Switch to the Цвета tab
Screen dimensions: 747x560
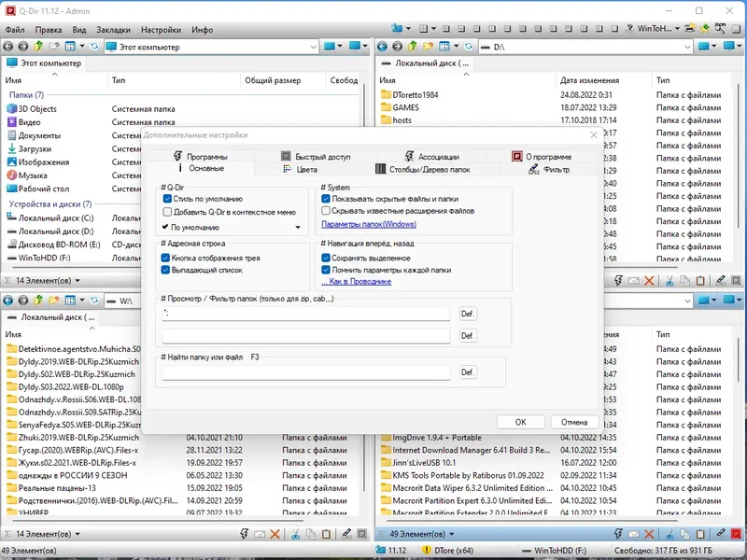tap(300, 169)
